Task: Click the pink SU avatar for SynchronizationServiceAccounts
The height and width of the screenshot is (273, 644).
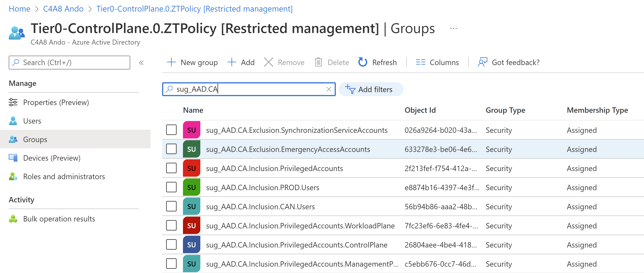Action: coord(191,130)
